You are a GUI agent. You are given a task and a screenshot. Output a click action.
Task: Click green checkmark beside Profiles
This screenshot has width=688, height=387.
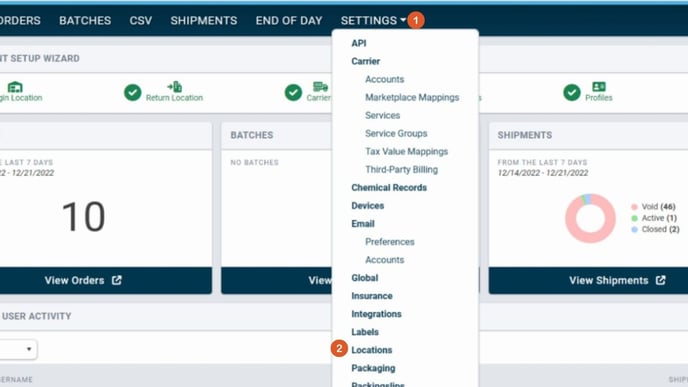(x=572, y=93)
